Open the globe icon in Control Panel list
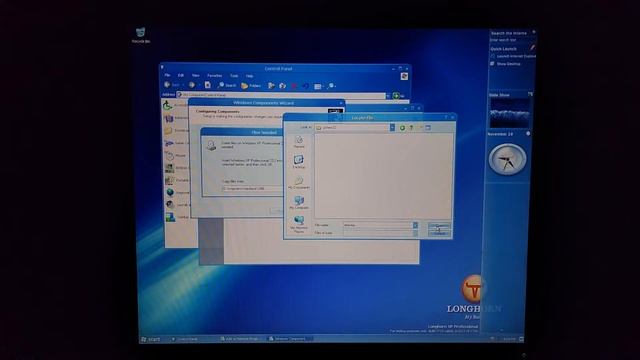 (170, 192)
